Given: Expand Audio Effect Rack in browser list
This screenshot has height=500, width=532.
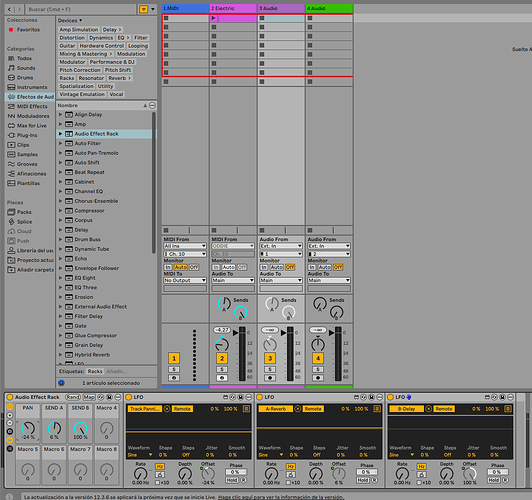Looking at the screenshot, I should click(60, 134).
